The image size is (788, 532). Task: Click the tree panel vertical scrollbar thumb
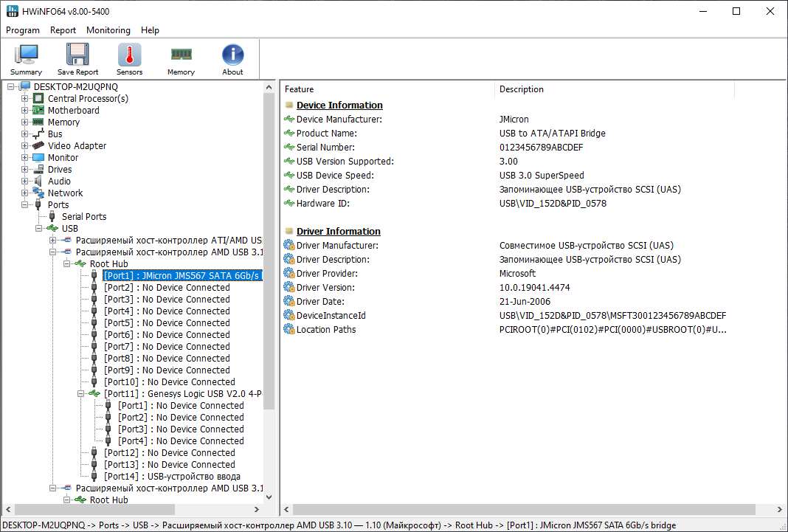click(269, 251)
